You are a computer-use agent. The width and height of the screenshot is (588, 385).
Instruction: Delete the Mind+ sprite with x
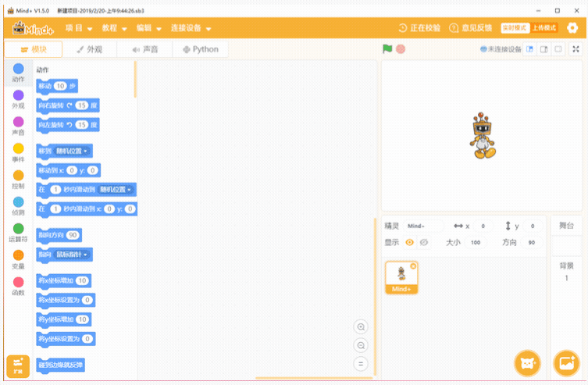(x=413, y=266)
